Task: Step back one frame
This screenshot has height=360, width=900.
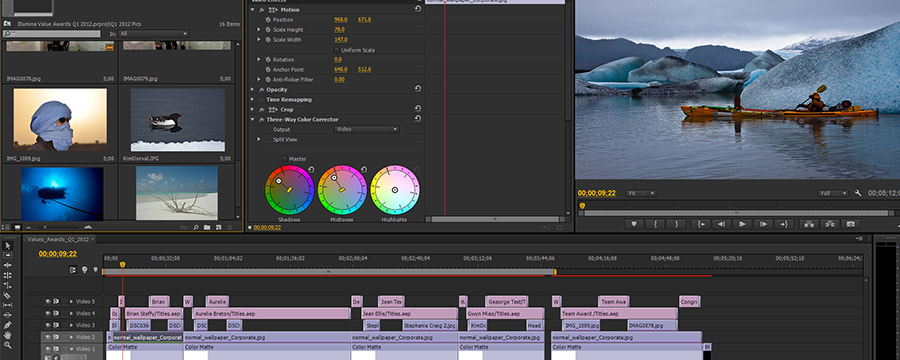Action: pyautogui.click(x=721, y=224)
